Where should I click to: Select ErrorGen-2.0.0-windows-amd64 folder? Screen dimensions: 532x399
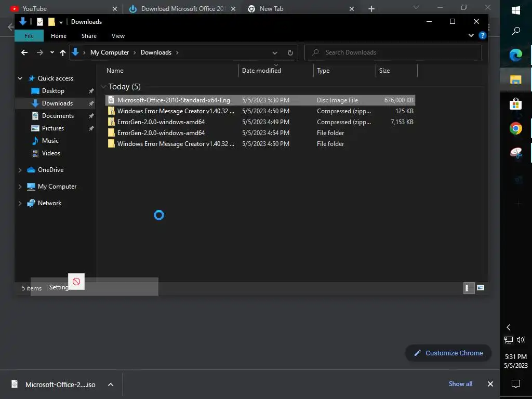tap(260, 132)
